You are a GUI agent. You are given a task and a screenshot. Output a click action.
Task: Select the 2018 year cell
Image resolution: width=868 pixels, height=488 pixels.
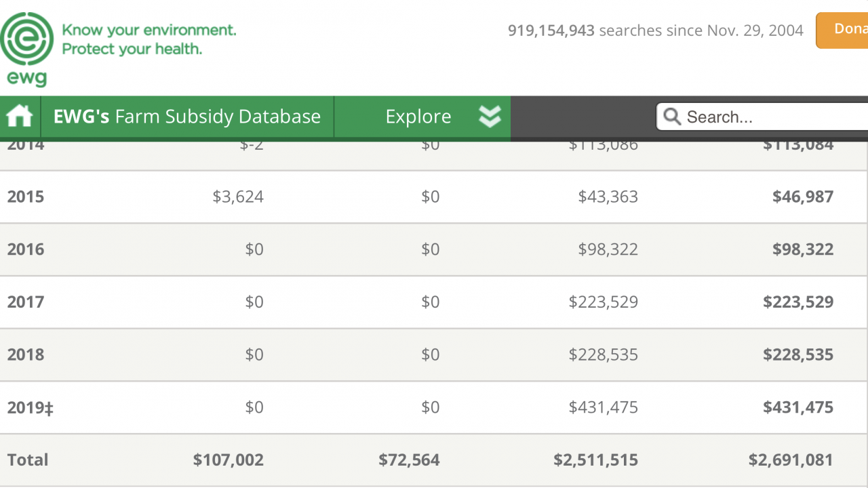click(26, 354)
